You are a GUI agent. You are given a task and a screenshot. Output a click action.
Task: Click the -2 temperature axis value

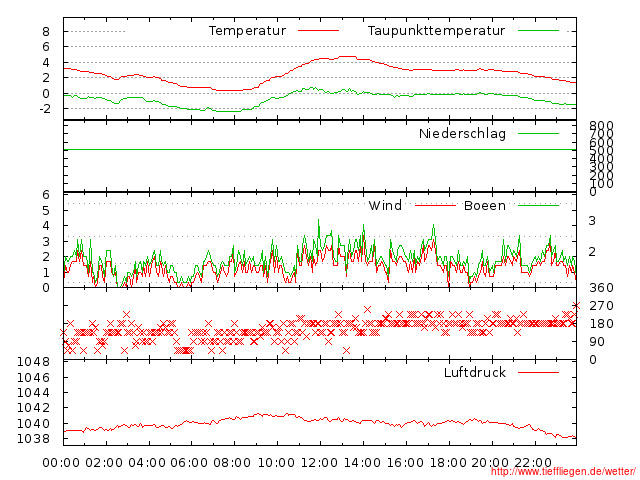point(44,109)
